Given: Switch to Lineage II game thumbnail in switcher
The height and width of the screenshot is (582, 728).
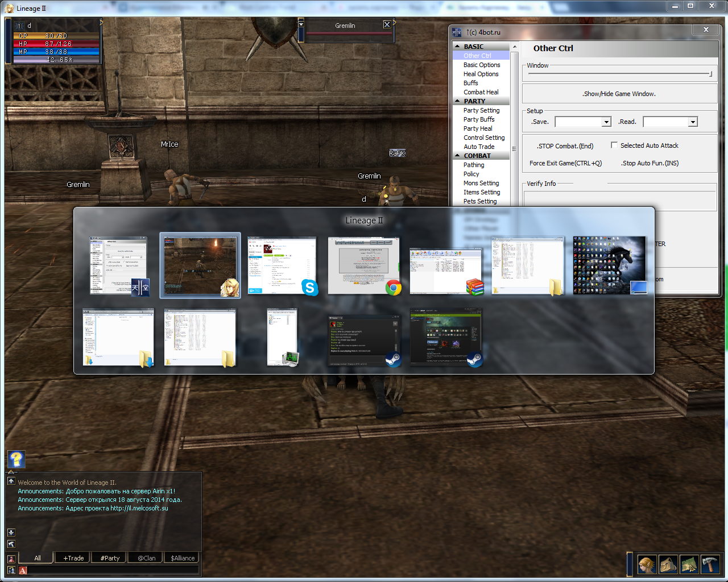Looking at the screenshot, I should point(200,265).
